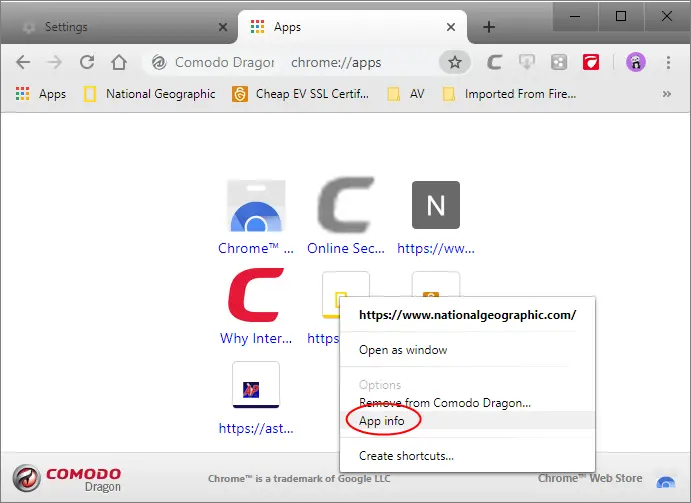Go back with the back arrow
The width and height of the screenshot is (691, 503).
[23, 62]
